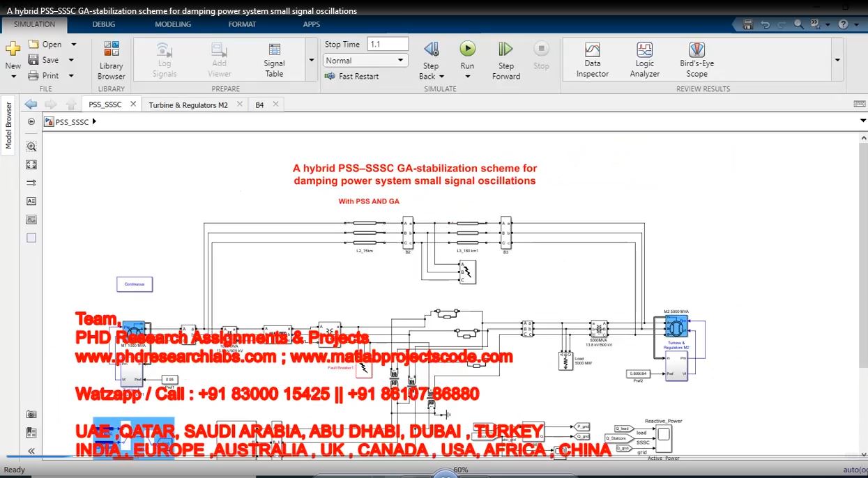Click the Stop Time input field

coord(387,44)
